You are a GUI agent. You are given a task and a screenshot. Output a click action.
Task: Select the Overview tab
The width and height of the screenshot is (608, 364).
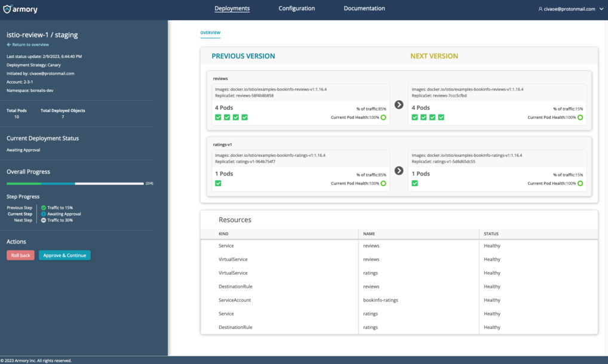(x=210, y=33)
